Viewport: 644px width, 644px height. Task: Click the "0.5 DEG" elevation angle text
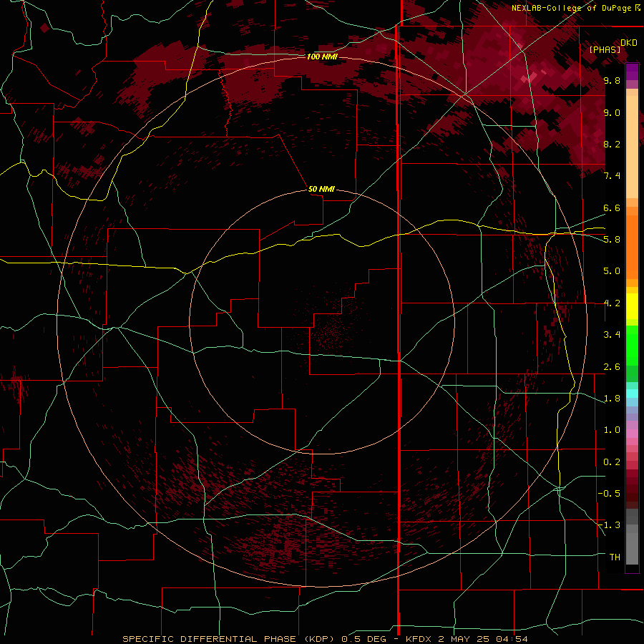(x=364, y=639)
